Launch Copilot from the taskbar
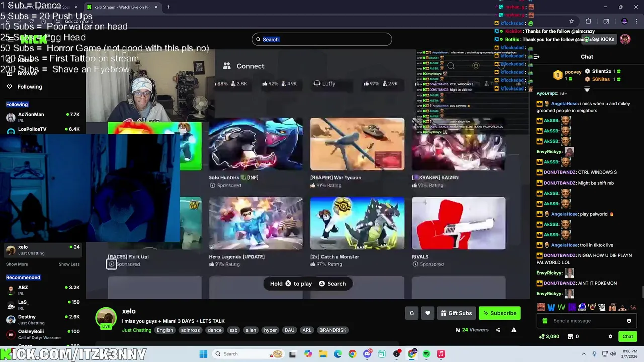The height and width of the screenshot is (362, 644). coord(308,354)
